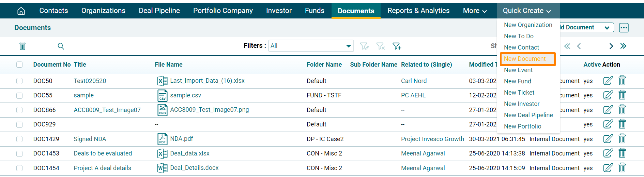Expand the Add Document dropdown arrow
The width and height of the screenshot is (644, 177).
coord(607,28)
